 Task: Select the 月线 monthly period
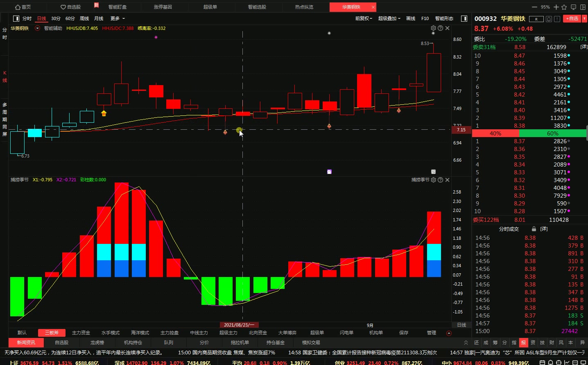click(x=99, y=18)
